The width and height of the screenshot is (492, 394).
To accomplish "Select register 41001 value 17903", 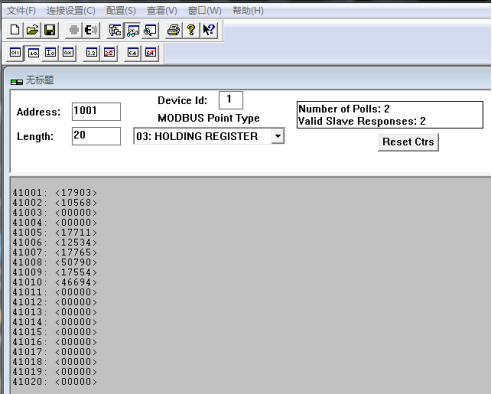I will click(76, 193).
